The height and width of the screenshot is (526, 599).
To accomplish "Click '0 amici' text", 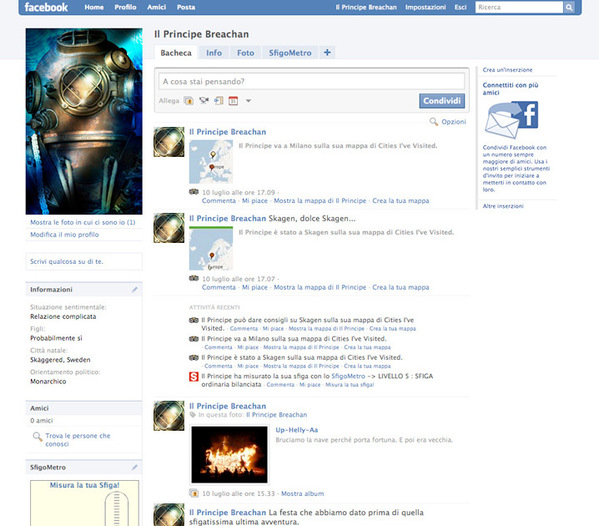I will click(42, 421).
